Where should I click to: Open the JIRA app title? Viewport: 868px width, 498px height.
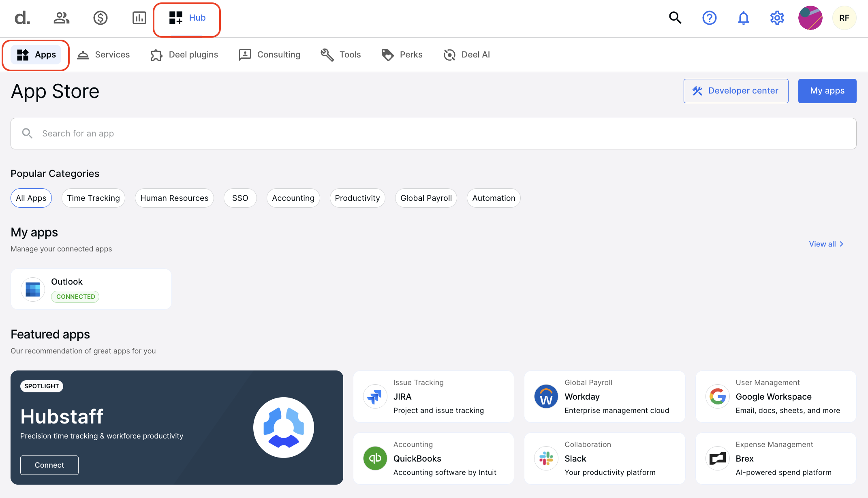pos(402,397)
